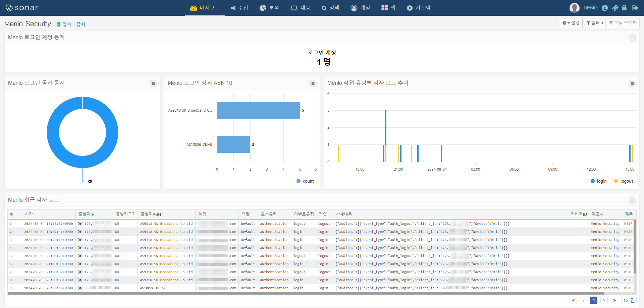This screenshot has width=644, height=308.
Task: Expand the 필터 filter panel
Action: click(594, 23)
